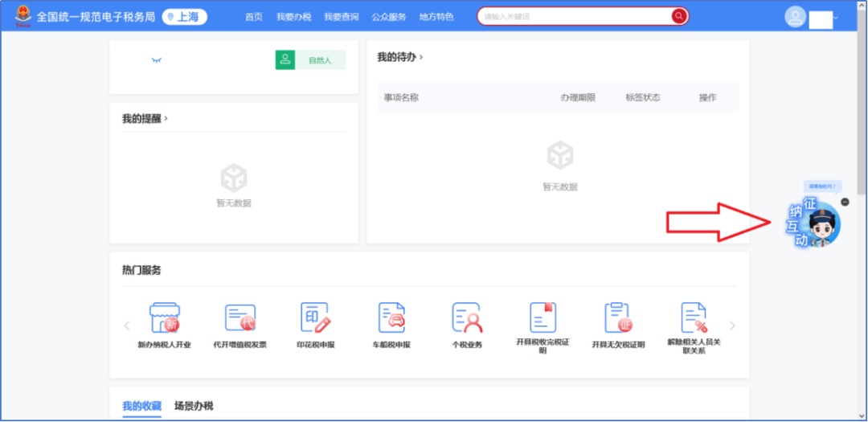Screen dimensions: 868x422
Task: Open 开具无欠税证明 certificate icon
Action: point(618,318)
